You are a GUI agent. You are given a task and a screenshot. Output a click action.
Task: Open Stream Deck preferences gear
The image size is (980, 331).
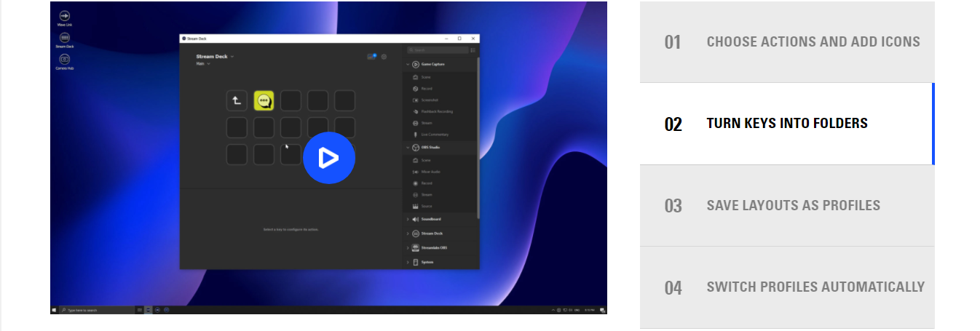(x=384, y=57)
